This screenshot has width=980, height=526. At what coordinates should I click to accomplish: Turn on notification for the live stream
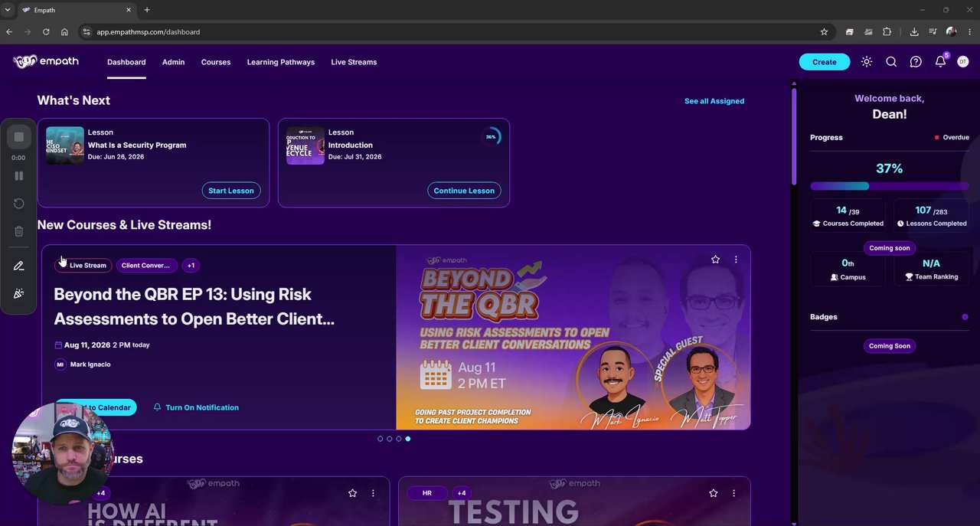[x=196, y=407]
